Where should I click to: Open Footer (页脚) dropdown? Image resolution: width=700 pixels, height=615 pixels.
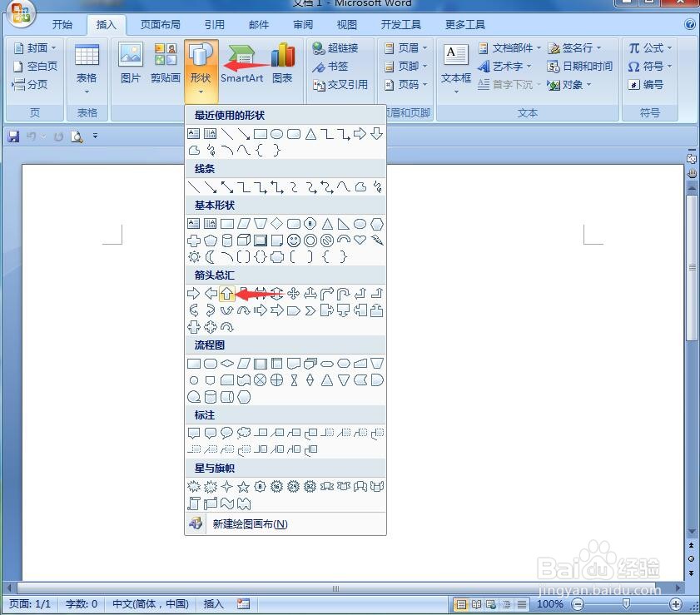(x=406, y=66)
